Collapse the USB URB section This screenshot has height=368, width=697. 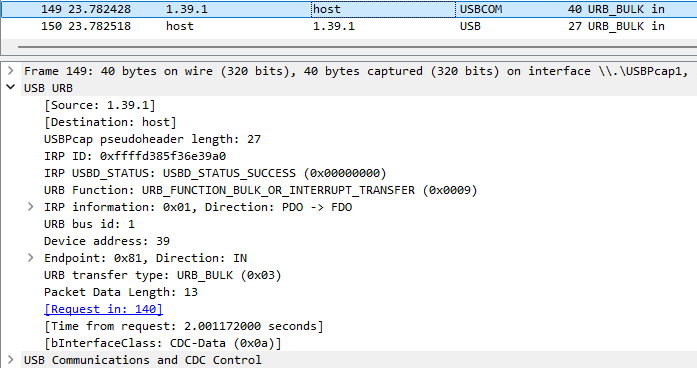11,88
